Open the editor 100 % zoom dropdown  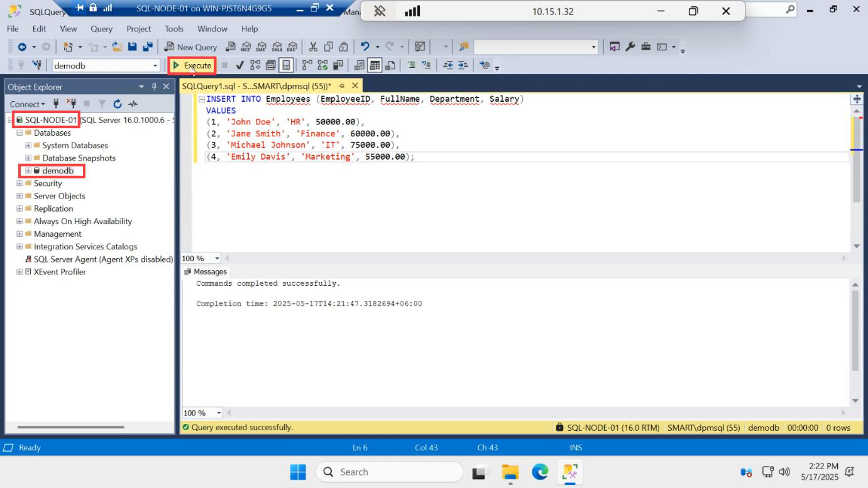point(217,258)
